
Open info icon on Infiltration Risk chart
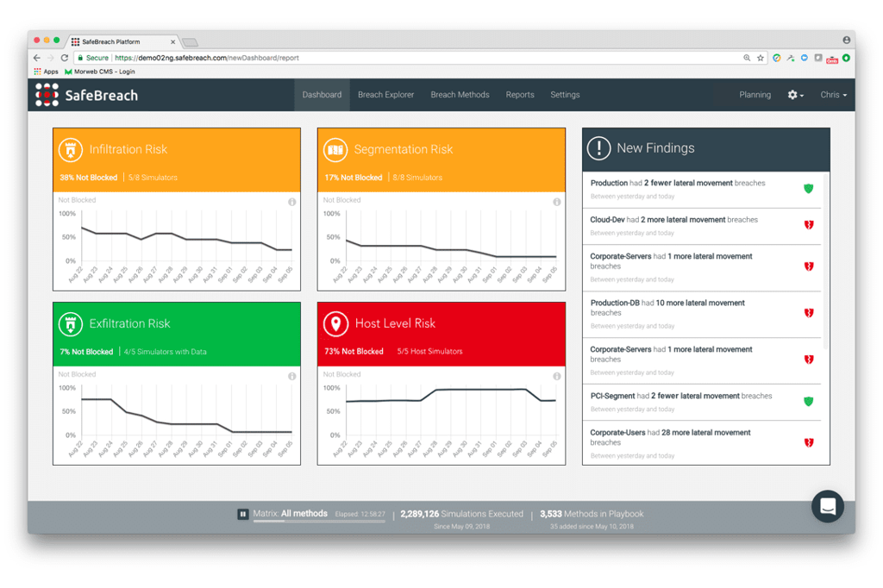click(x=291, y=202)
